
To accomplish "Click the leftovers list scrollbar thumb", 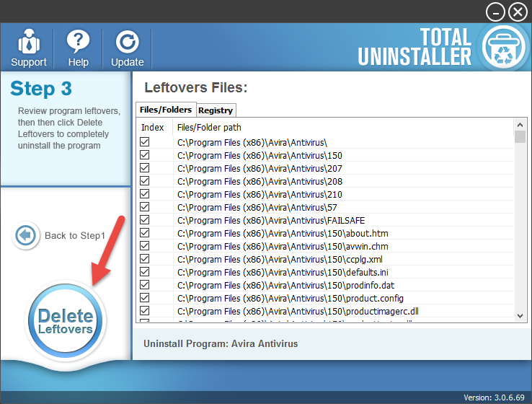I will [520, 137].
